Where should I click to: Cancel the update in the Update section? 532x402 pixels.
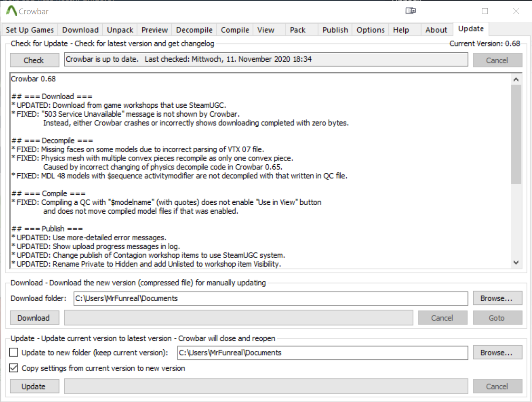(497, 386)
